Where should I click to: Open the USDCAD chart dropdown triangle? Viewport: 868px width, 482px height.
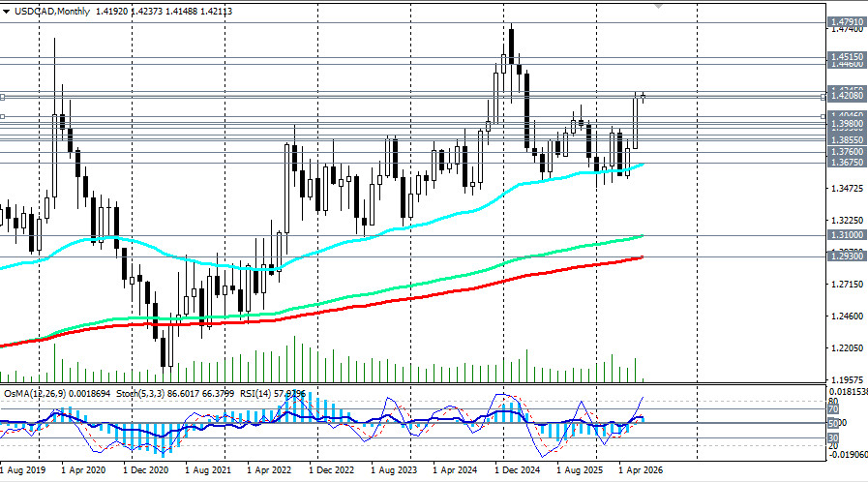pyautogui.click(x=6, y=11)
